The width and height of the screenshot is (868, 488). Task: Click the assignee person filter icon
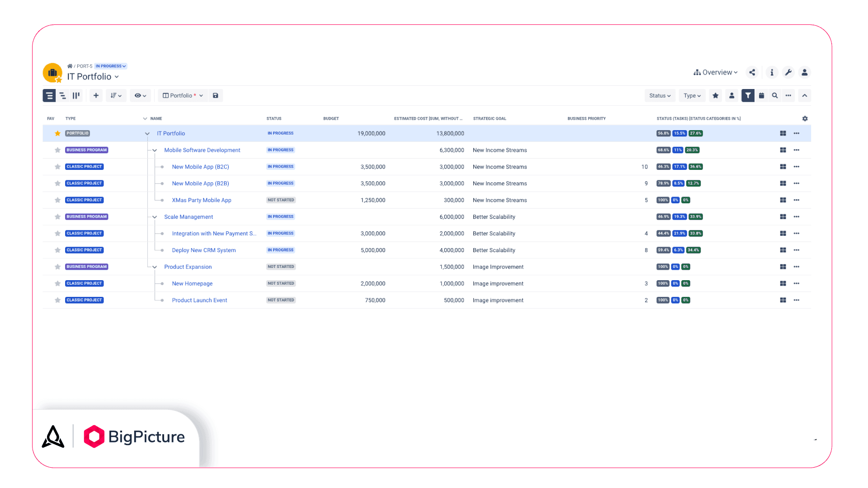click(732, 95)
